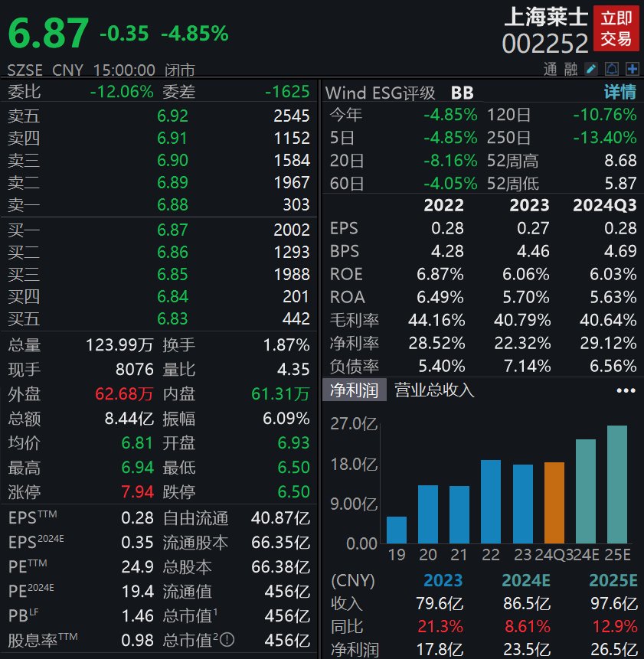This screenshot has width=644, height=659.
Task: Click the PE TTM value 24.9
Action: [x=138, y=566]
